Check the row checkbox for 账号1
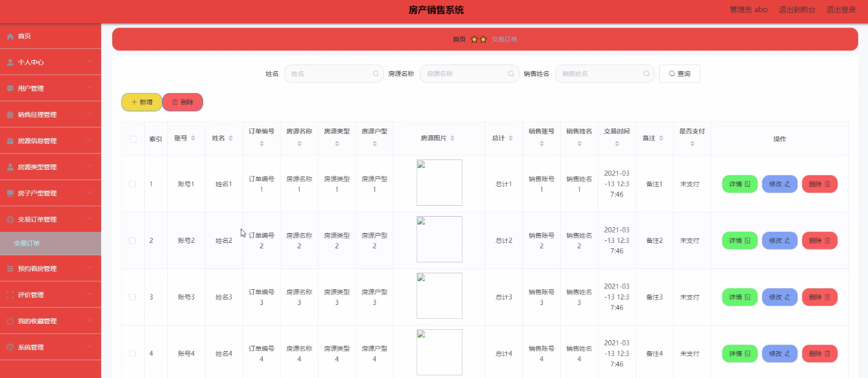 pos(133,184)
